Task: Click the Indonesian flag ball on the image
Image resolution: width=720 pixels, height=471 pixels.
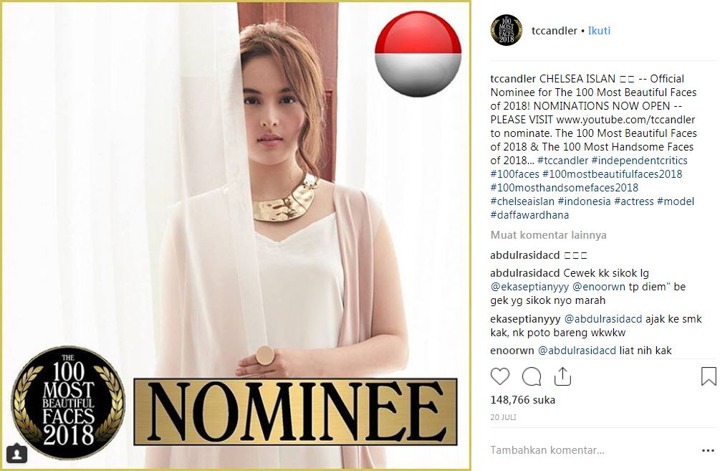Action: (418, 53)
